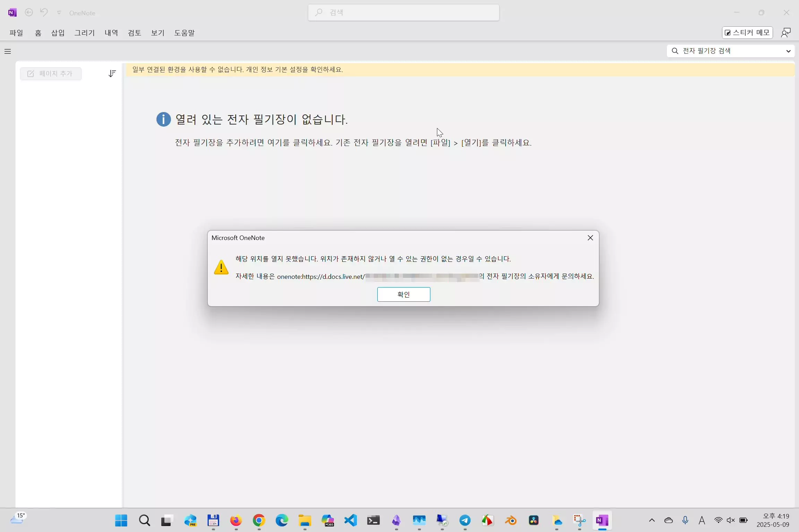Viewport: 799px width, 532px height.
Task: Open the 삽입 ribbon tab
Action: click(x=58, y=33)
